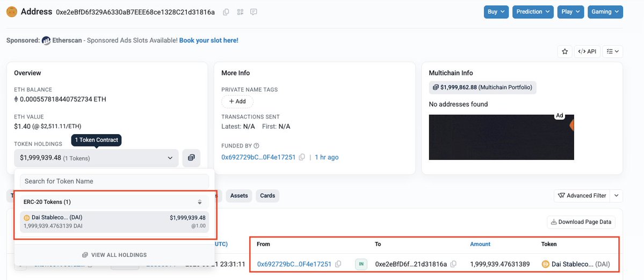Open the Advanced Filter
The height and width of the screenshot is (280, 644).
582,196
